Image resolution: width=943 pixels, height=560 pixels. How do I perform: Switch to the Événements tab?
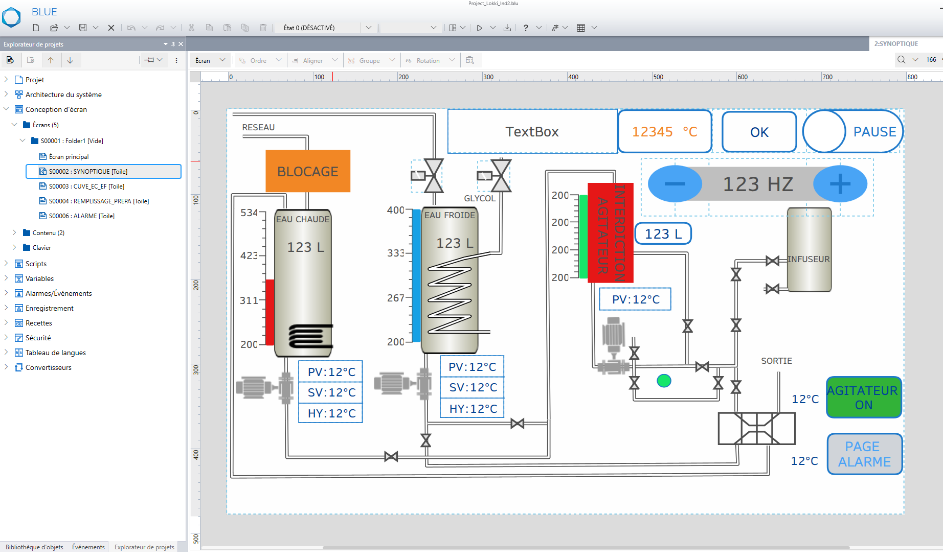(88, 547)
